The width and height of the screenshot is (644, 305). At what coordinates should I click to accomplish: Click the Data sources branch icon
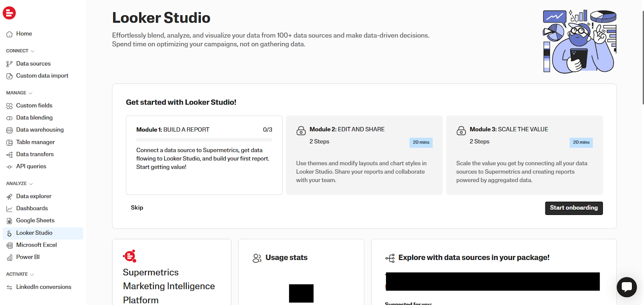[9, 64]
